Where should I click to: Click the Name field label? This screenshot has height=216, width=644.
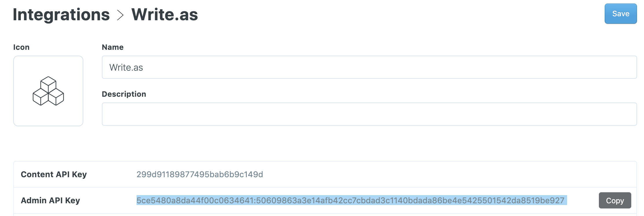(x=113, y=47)
